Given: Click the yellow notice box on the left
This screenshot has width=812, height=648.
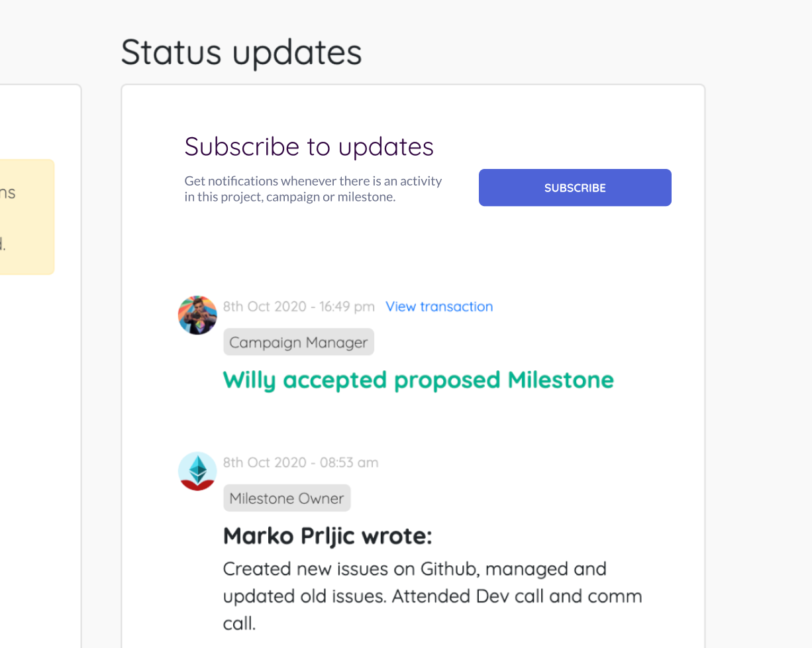Looking at the screenshot, I should [27, 217].
